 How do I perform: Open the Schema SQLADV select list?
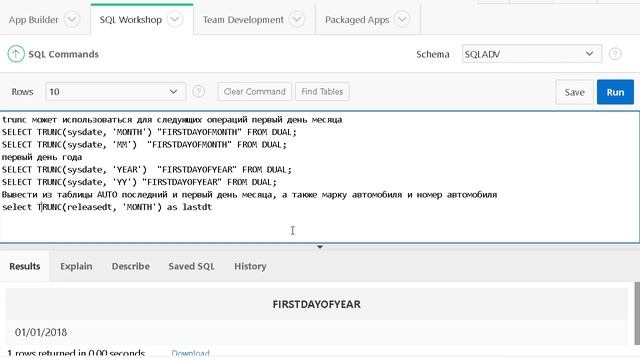[x=531, y=54]
